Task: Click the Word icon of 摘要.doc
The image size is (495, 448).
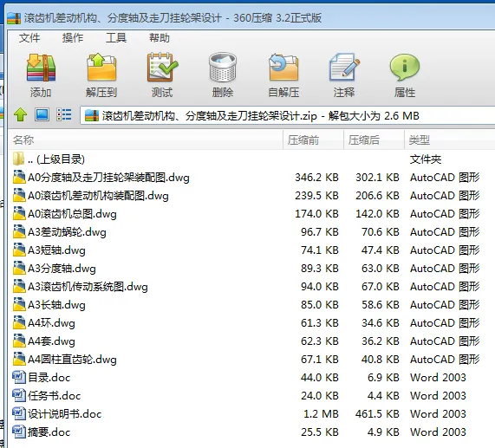Action: coord(18,432)
